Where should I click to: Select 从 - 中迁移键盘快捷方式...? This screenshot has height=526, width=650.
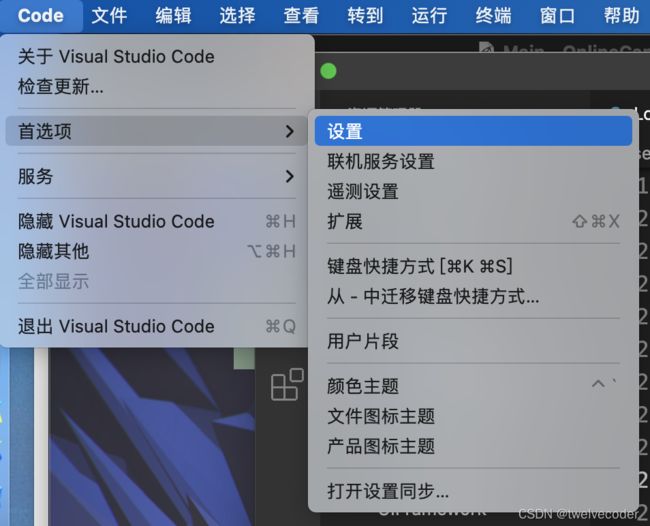(x=473, y=296)
